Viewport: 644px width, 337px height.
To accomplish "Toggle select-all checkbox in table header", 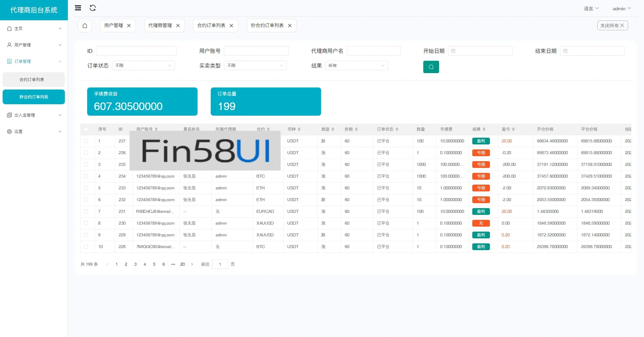I will pyautogui.click(x=86, y=129).
